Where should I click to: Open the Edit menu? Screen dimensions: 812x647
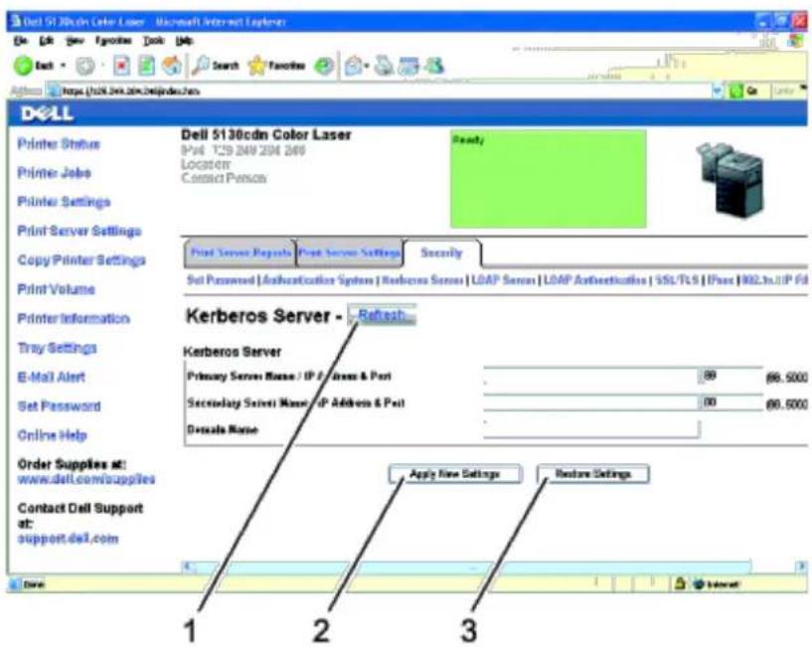tap(46, 41)
